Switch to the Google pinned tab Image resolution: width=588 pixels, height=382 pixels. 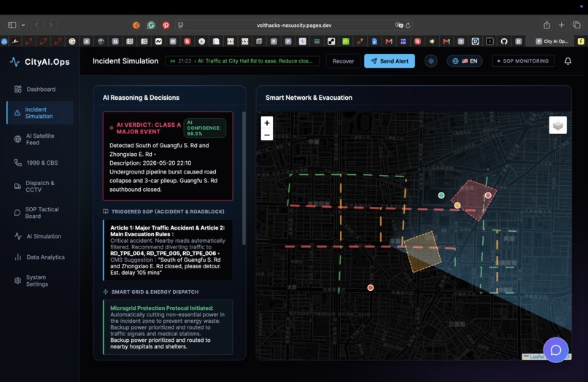(72, 42)
